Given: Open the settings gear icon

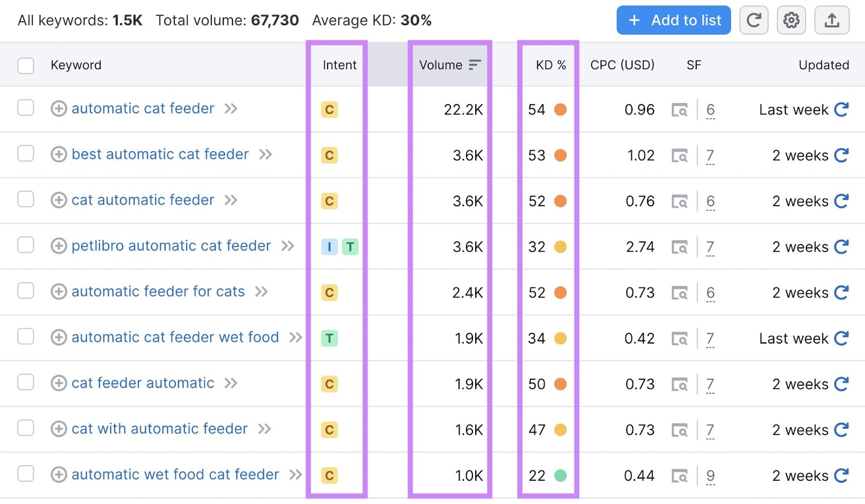Looking at the screenshot, I should click(791, 20).
